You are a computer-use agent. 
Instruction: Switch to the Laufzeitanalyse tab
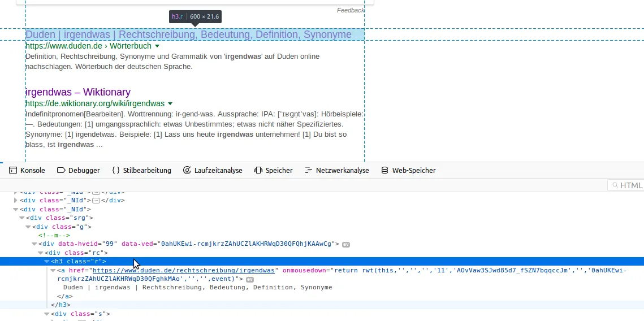(x=213, y=170)
